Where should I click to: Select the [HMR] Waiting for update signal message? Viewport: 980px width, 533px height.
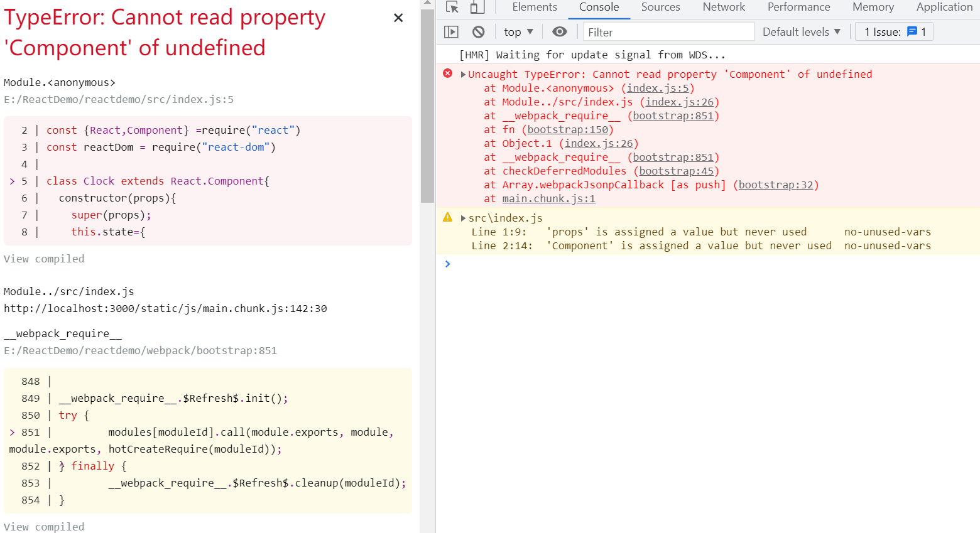tap(592, 55)
